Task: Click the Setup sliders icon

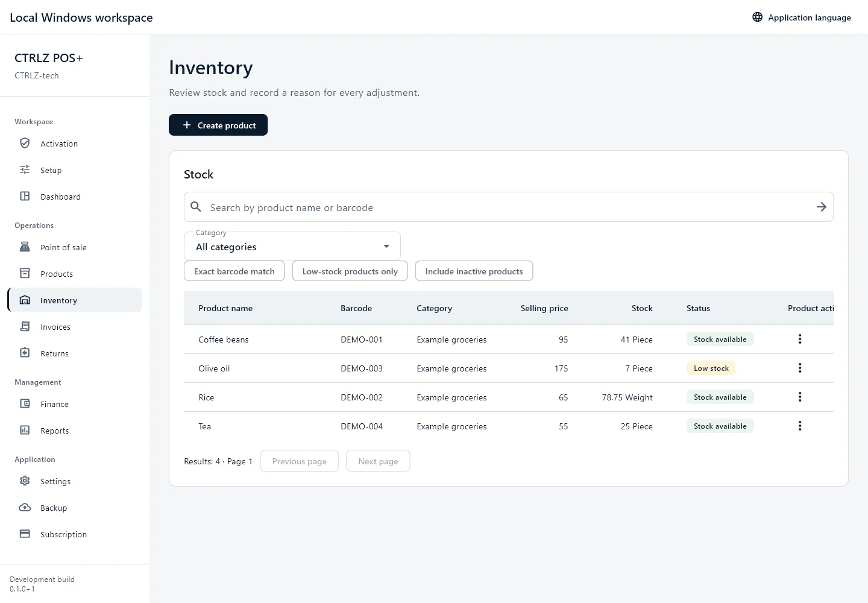Action: click(25, 169)
